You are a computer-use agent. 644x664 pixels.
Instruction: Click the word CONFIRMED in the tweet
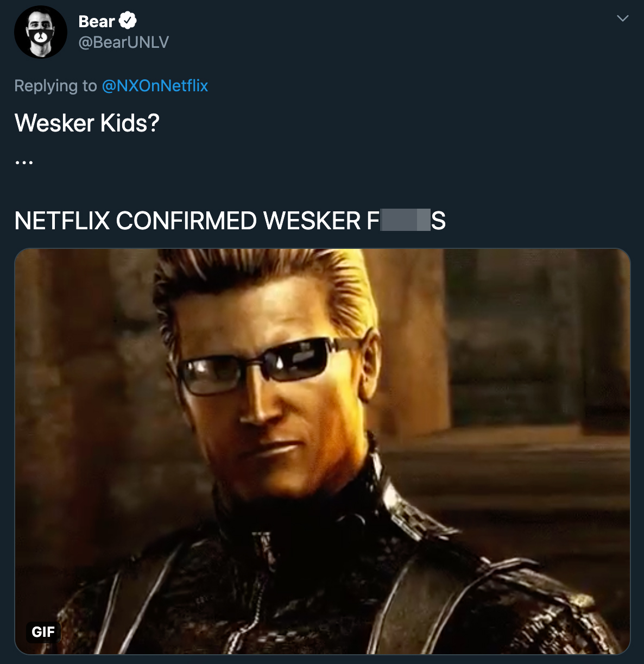186,221
